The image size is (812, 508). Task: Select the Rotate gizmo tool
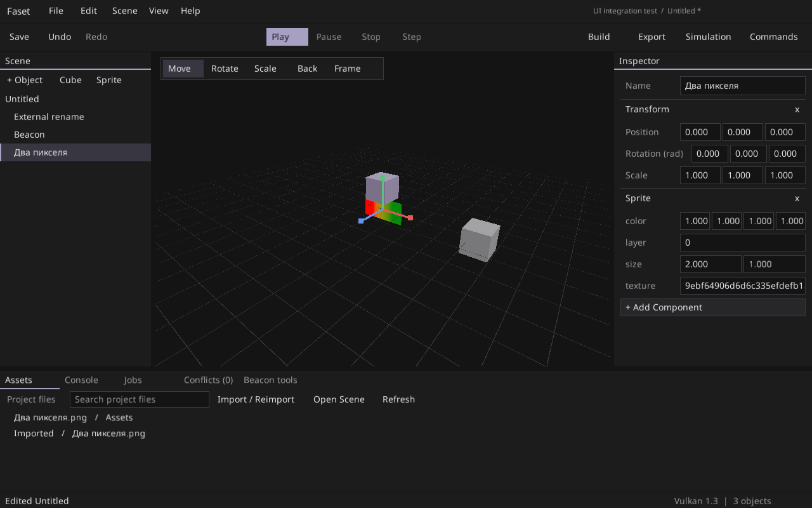click(225, 69)
